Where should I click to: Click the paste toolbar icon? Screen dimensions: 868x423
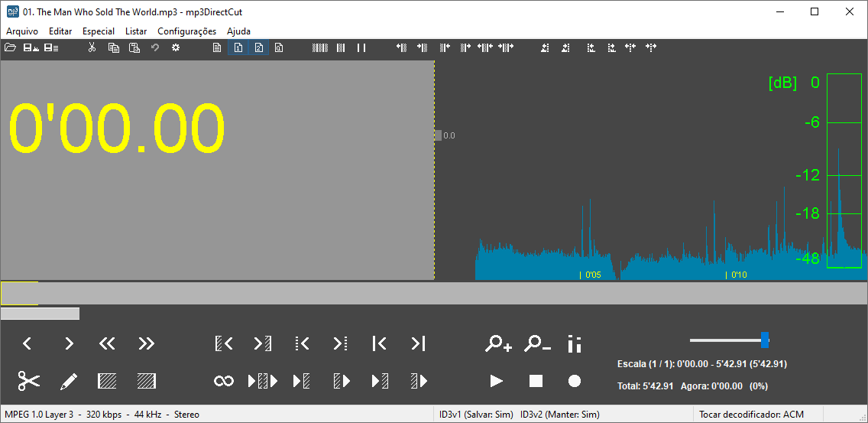(134, 47)
